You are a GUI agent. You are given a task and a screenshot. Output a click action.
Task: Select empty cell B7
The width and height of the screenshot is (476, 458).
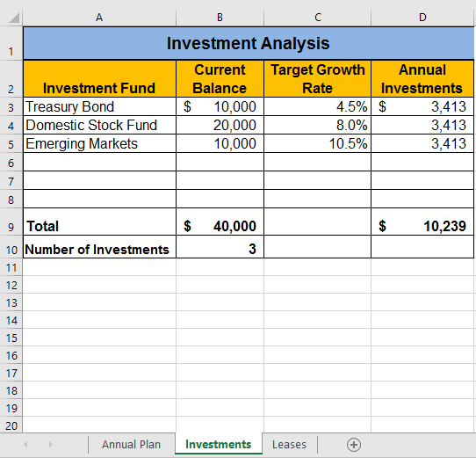pos(220,180)
